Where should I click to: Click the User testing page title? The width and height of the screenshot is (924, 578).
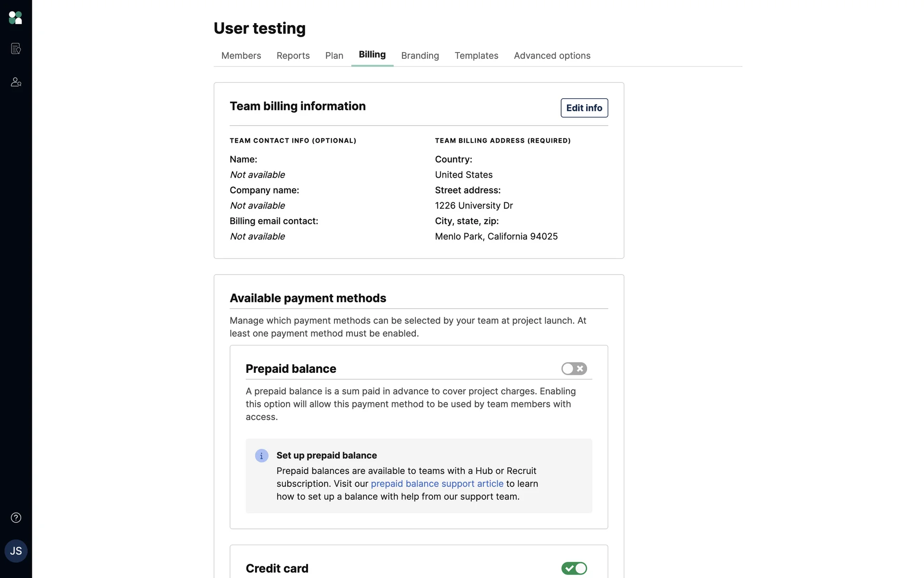[259, 28]
